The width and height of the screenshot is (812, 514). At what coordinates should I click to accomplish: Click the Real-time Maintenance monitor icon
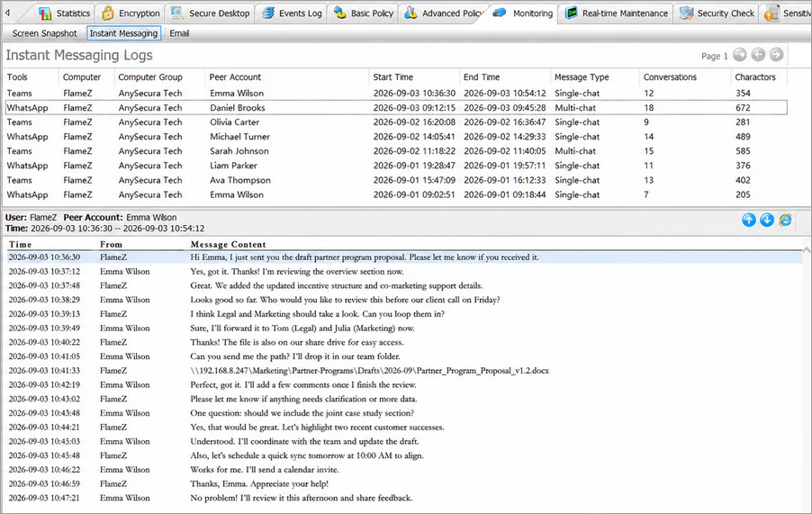click(x=572, y=13)
